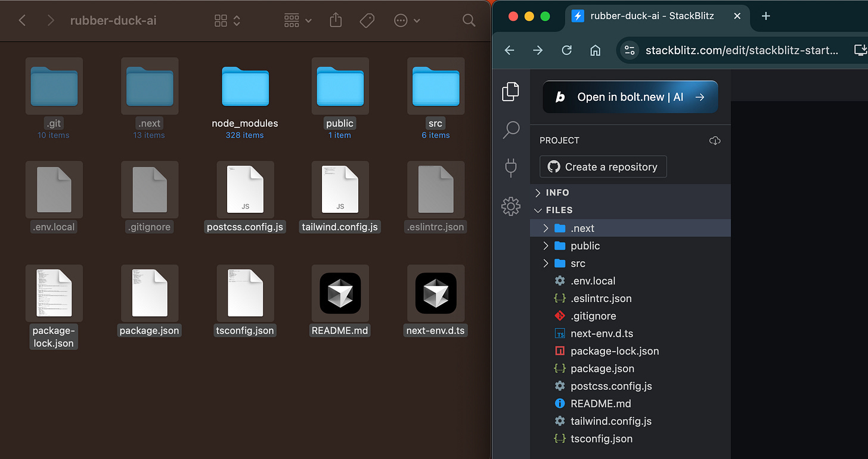Image resolution: width=868 pixels, height=459 pixels.
Task: Expand the INFO section
Action: [x=630, y=193]
